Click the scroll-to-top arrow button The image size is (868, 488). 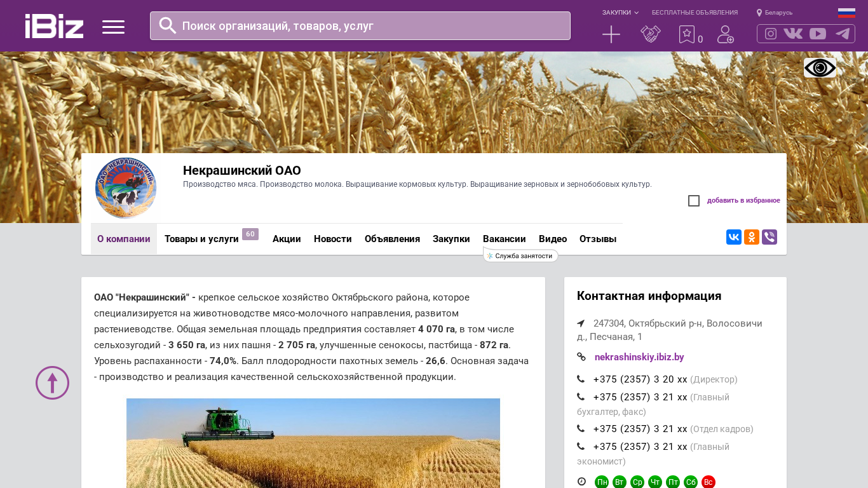[52, 383]
